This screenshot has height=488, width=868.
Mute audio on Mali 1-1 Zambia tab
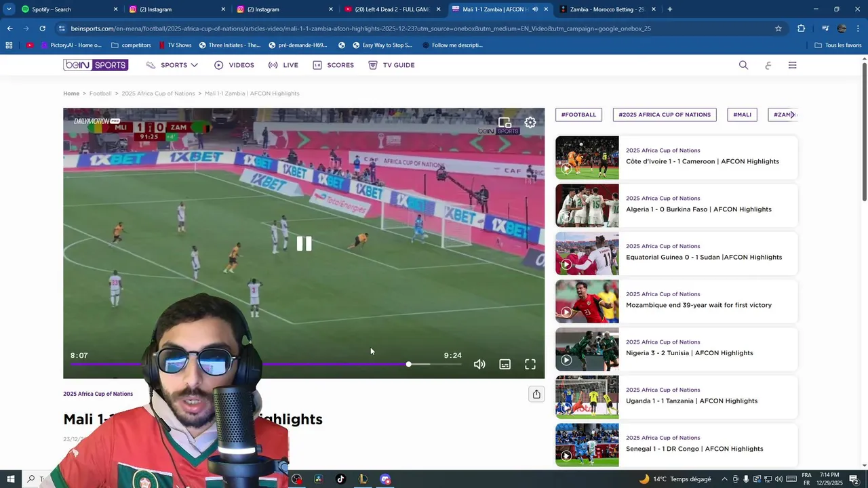(x=534, y=9)
